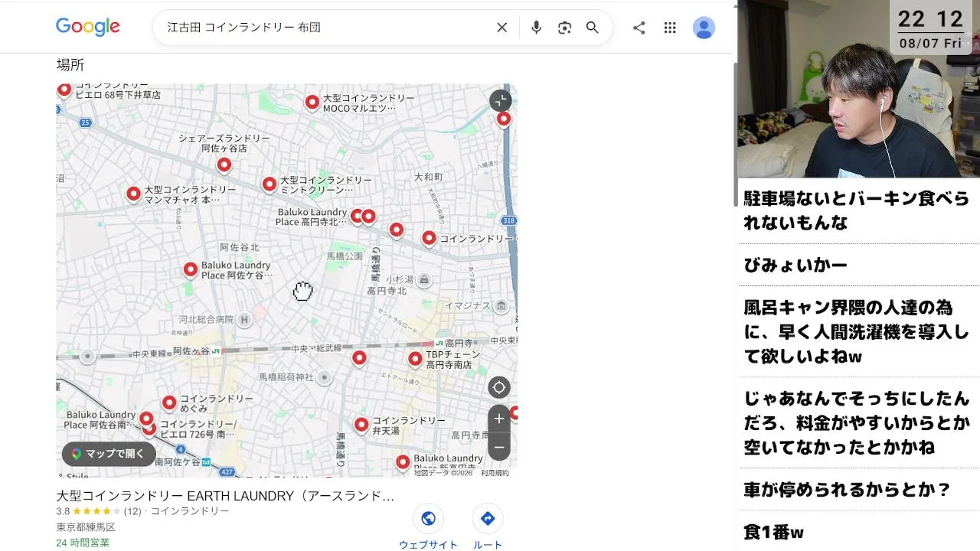Click the ウェブサイト label under the globe

[x=428, y=545]
